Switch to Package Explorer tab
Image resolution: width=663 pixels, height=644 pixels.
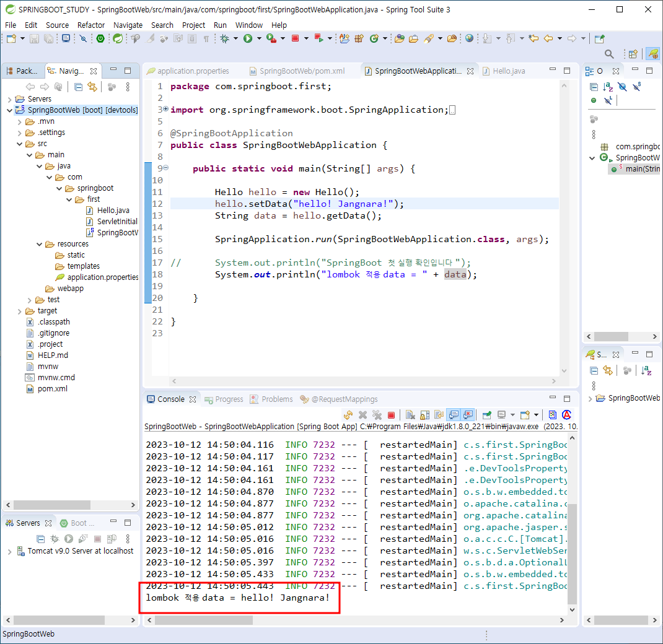point(22,71)
